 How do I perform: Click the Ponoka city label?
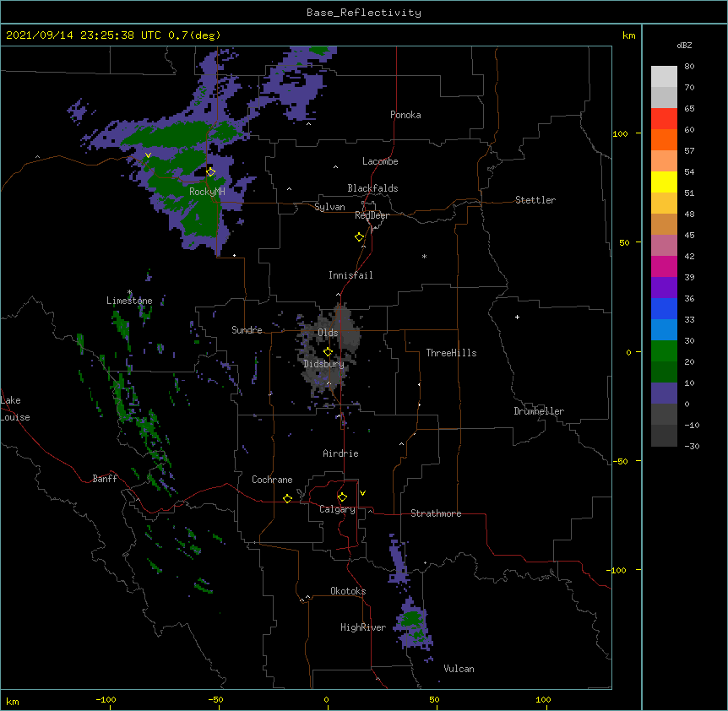[405, 115]
